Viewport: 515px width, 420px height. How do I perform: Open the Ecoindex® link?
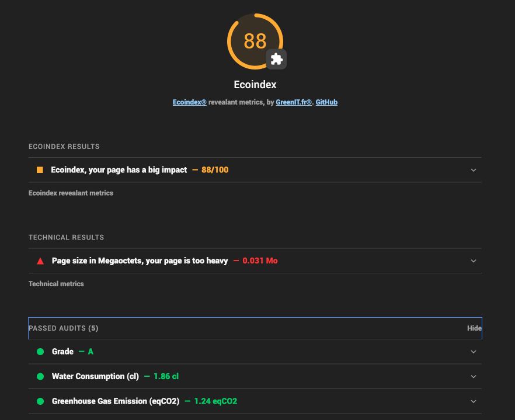[x=190, y=102]
